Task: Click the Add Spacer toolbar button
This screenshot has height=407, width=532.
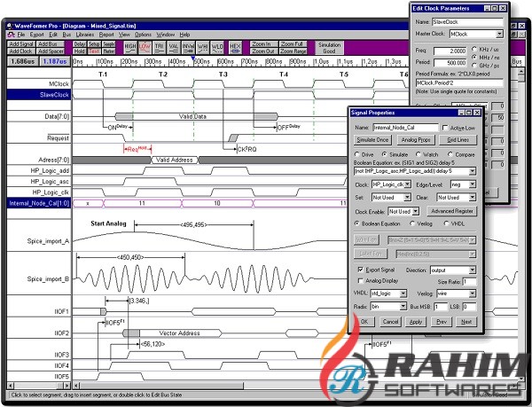Action: [51, 51]
